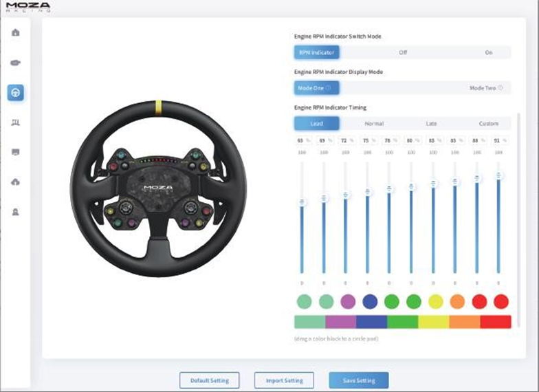
Task: Select the last red circle pad
Action: click(x=501, y=301)
